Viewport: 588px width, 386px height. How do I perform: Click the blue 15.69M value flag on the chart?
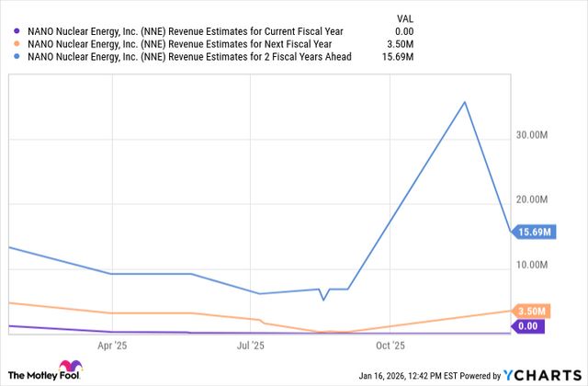[533, 232]
